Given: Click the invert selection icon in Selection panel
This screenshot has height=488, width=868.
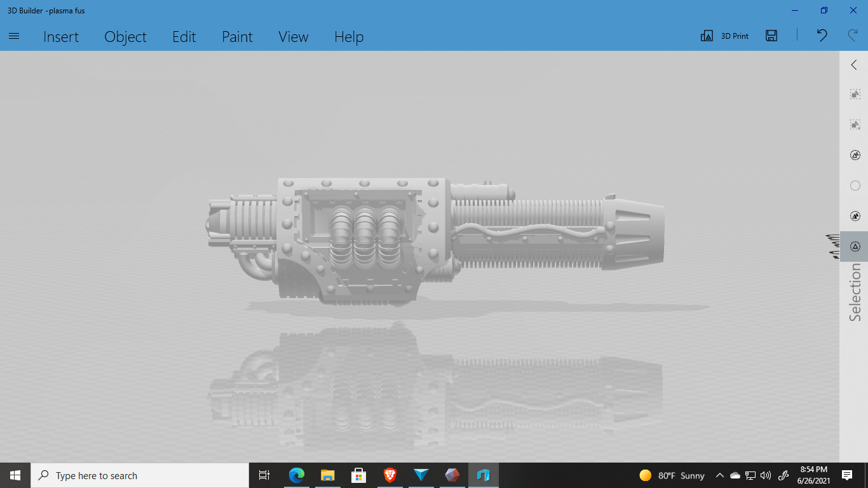Looking at the screenshot, I should tap(855, 216).
